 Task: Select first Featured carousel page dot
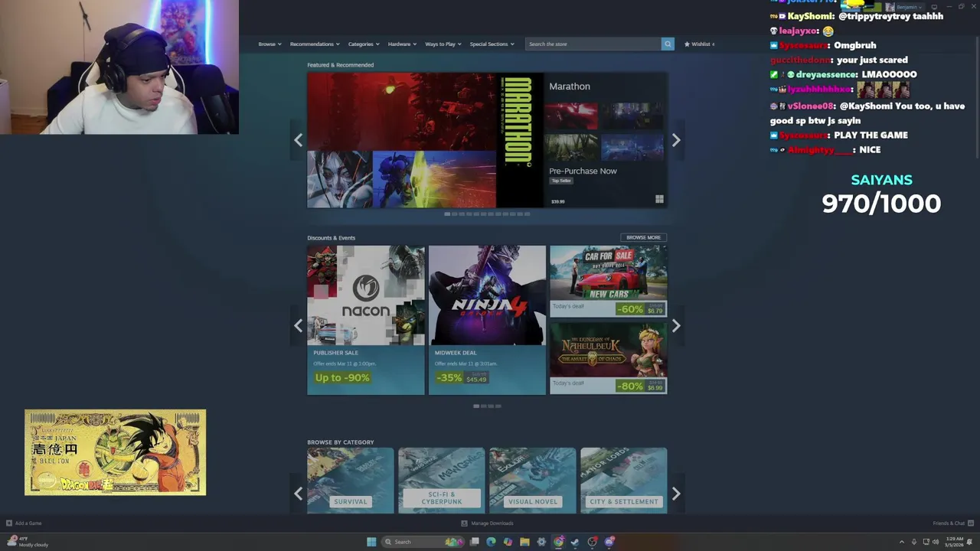[x=447, y=214]
